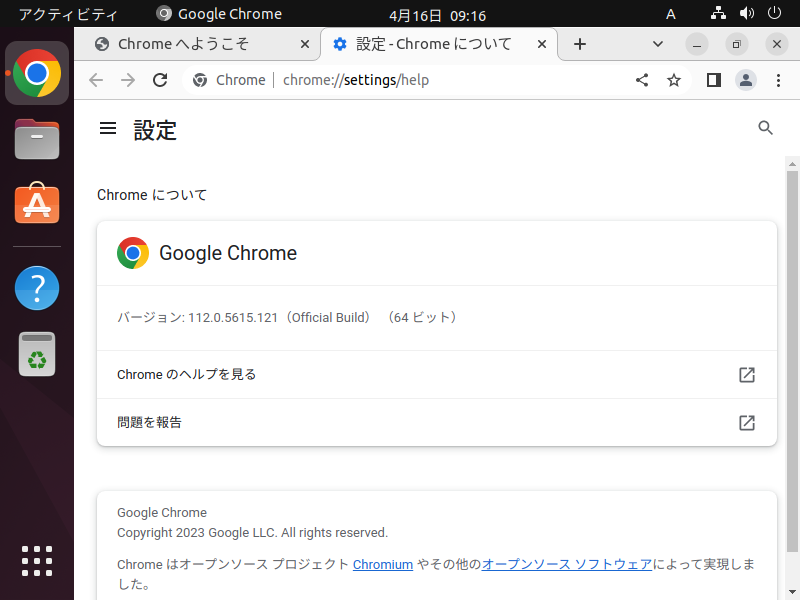This screenshot has width=800, height=600.
Task: Close the '設定 - Chrome について' tab
Action: point(542,44)
